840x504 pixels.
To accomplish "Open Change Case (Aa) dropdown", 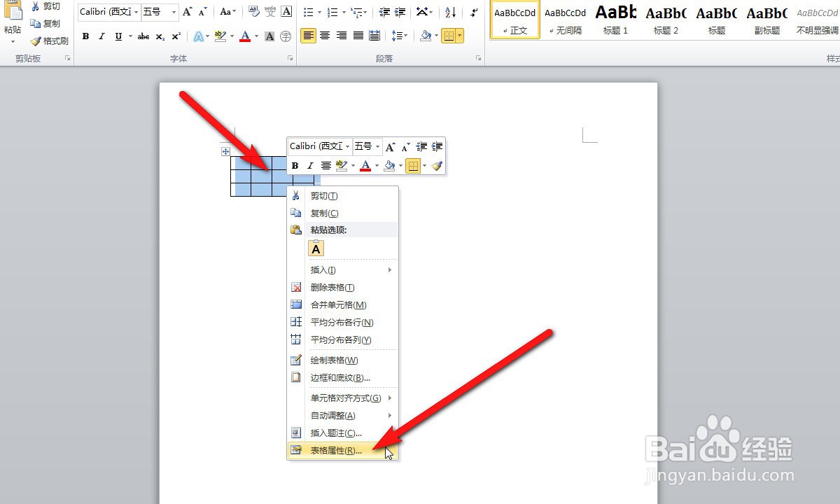I will click(x=227, y=12).
